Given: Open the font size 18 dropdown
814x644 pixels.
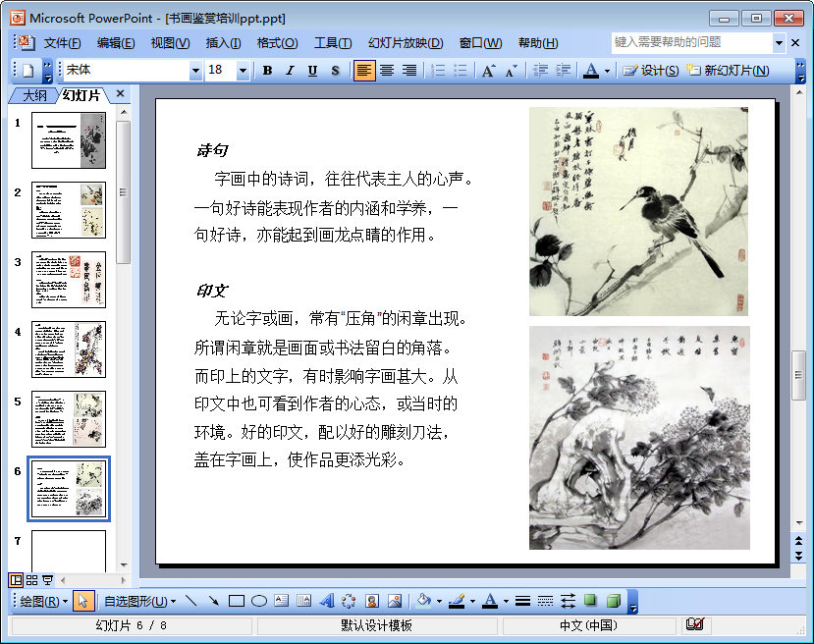Looking at the screenshot, I should [x=243, y=71].
